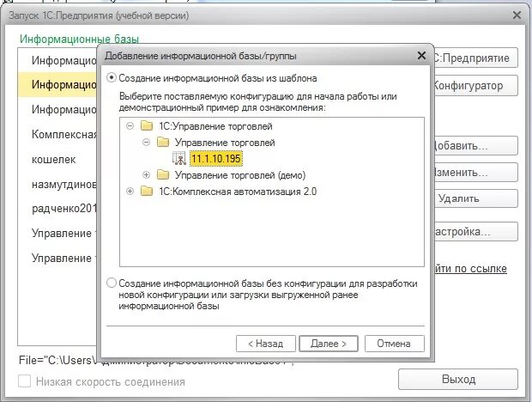The height and width of the screenshot is (402, 532).
Task: Follow the Перейти по ссылке link
Action: pos(470,269)
